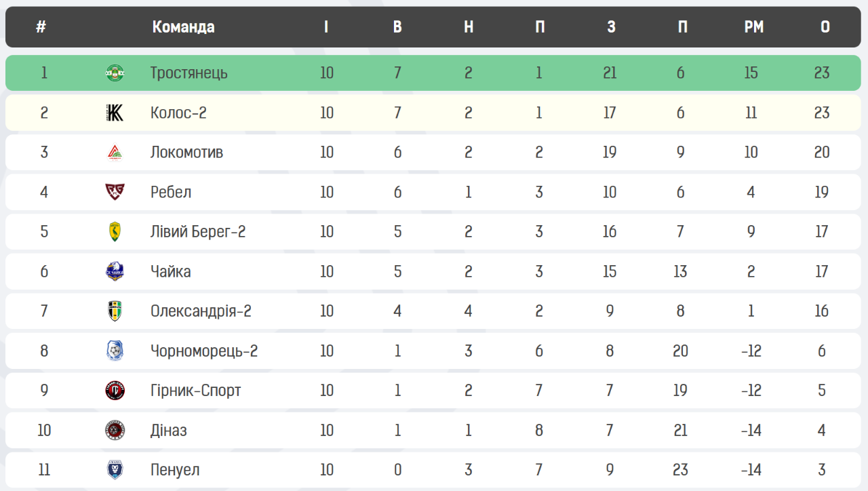Screen dimensions: 868x491
Task: Click the # rank column header
Action: (x=41, y=27)
